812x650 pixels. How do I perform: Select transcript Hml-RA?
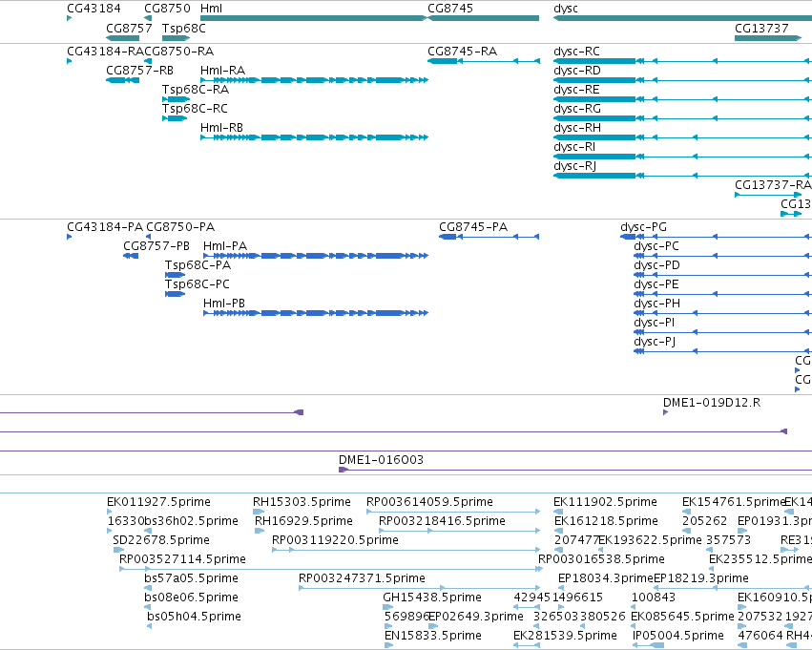pyautogui.click(x=314, y=80)
